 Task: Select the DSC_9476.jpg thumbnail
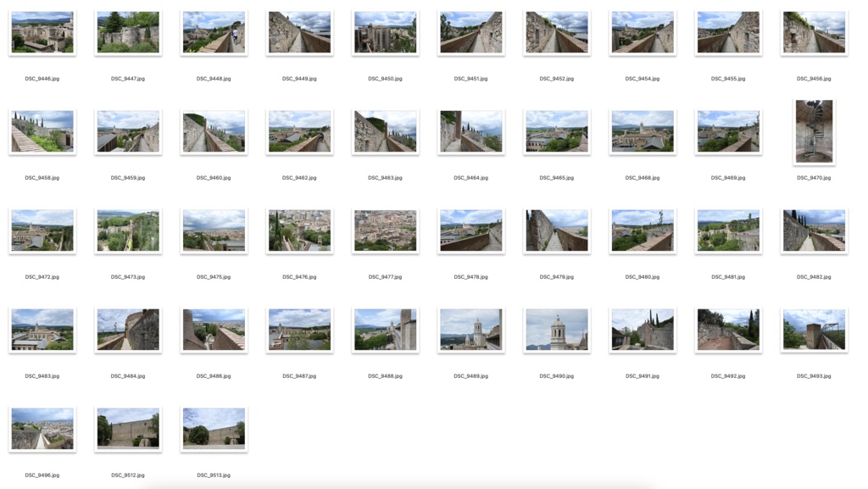point(299,231)
